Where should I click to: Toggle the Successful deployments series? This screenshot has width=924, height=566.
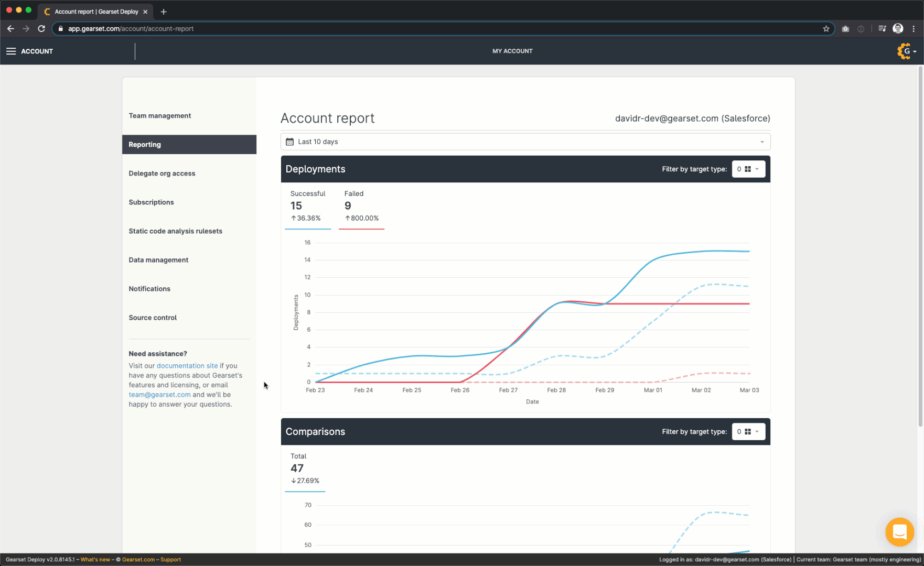pos(308,206)
